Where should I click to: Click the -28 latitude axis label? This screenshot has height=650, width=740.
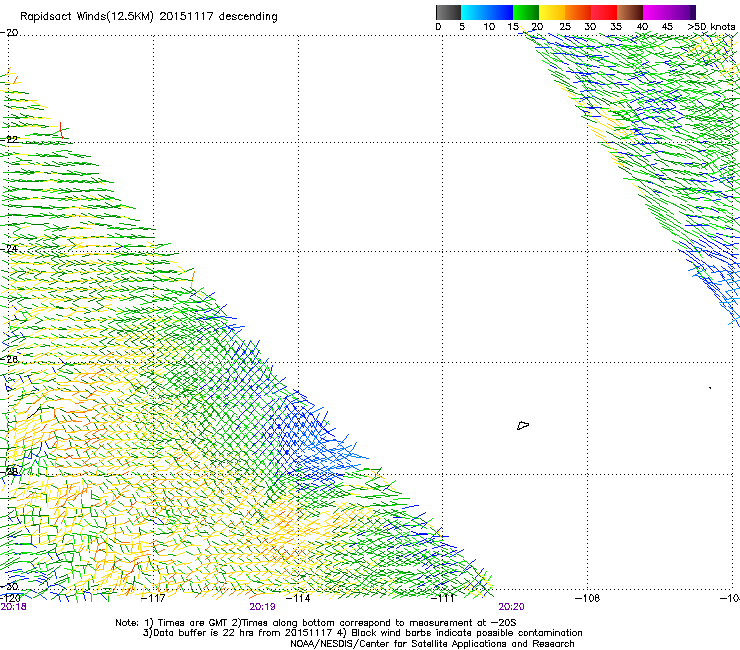9,471
